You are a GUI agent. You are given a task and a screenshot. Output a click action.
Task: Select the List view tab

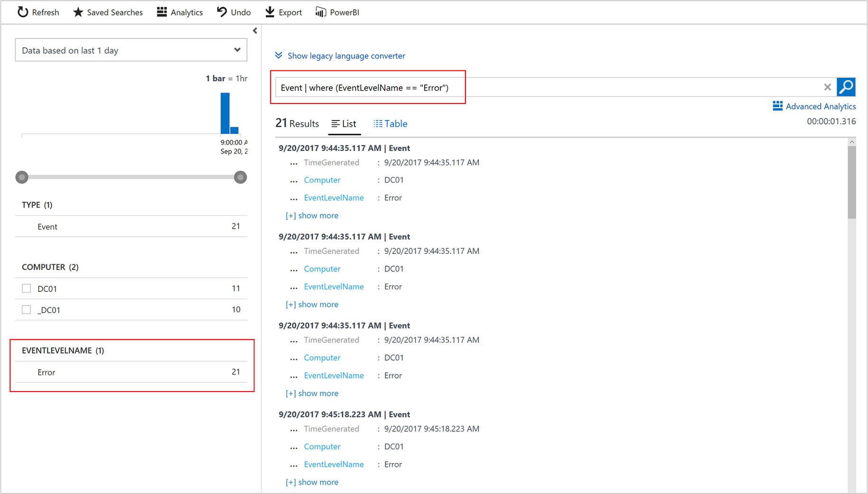coord(344,124)
